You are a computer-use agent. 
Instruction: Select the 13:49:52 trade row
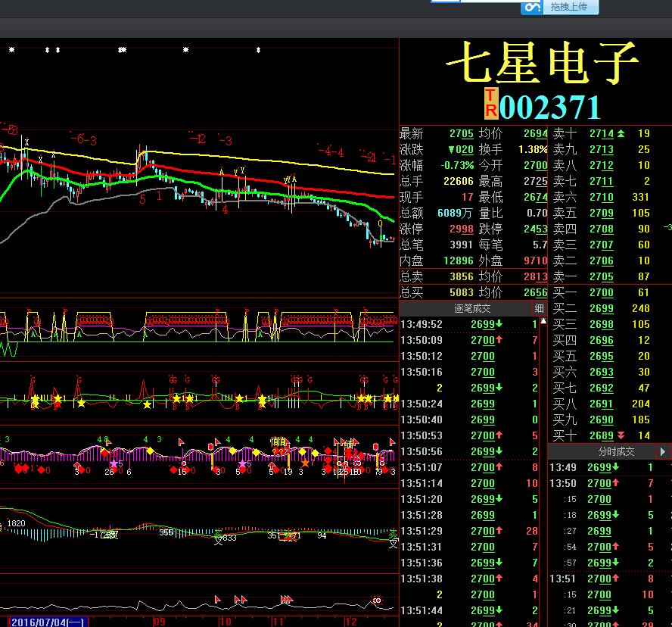[468, 324]
